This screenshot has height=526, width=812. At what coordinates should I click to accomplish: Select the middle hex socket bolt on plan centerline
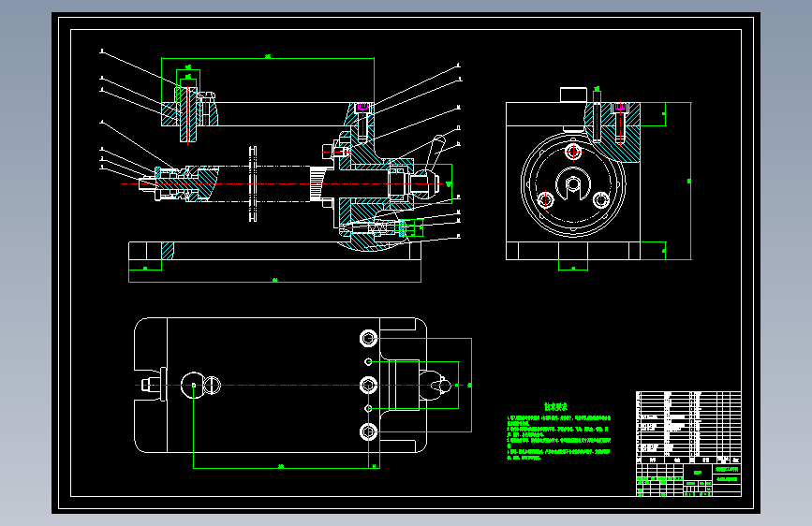[368, 386]
